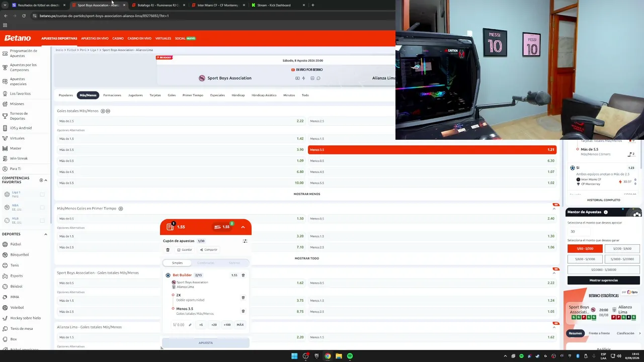The image size is (644, 362).
Task: Open File Explorer from the taskbar
Action: [x=339, y=356]
